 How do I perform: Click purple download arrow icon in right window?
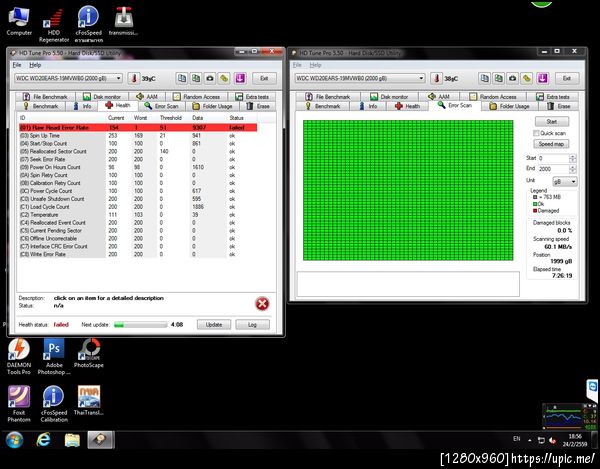tap(543, 78)
